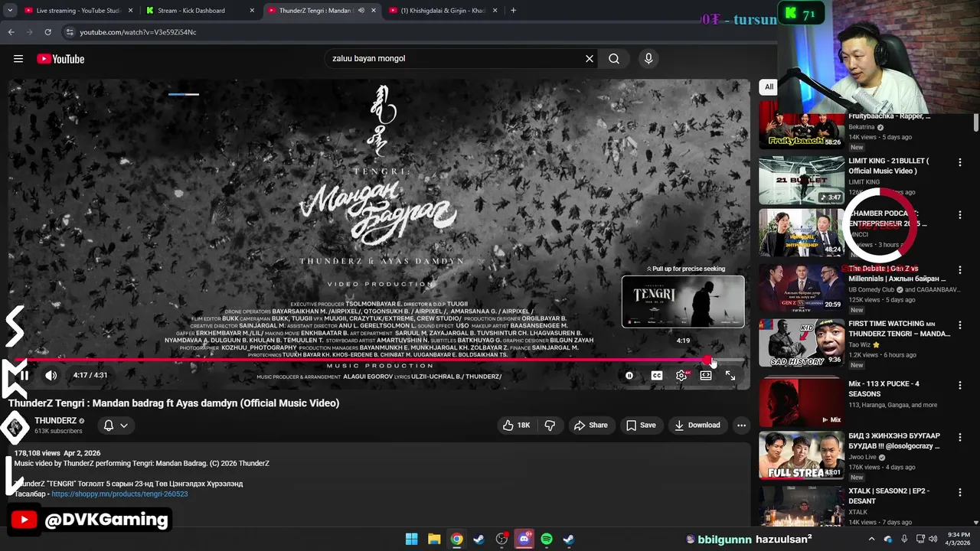
Task: Open Spotify from taskbar
Action: pos(547,539)
